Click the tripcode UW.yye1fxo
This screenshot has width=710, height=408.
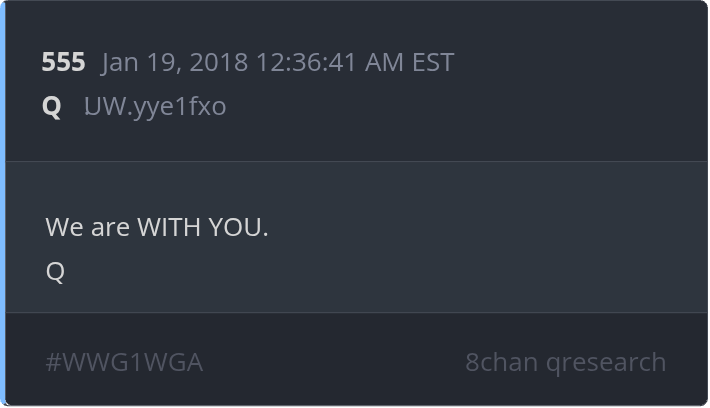point(155,107)
